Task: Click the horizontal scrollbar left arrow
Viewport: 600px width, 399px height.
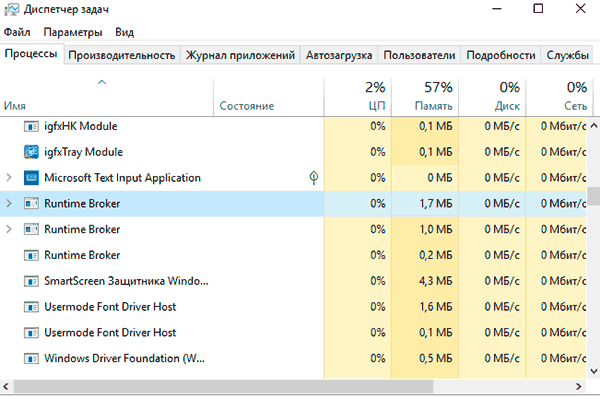Action: click(6, 386)
